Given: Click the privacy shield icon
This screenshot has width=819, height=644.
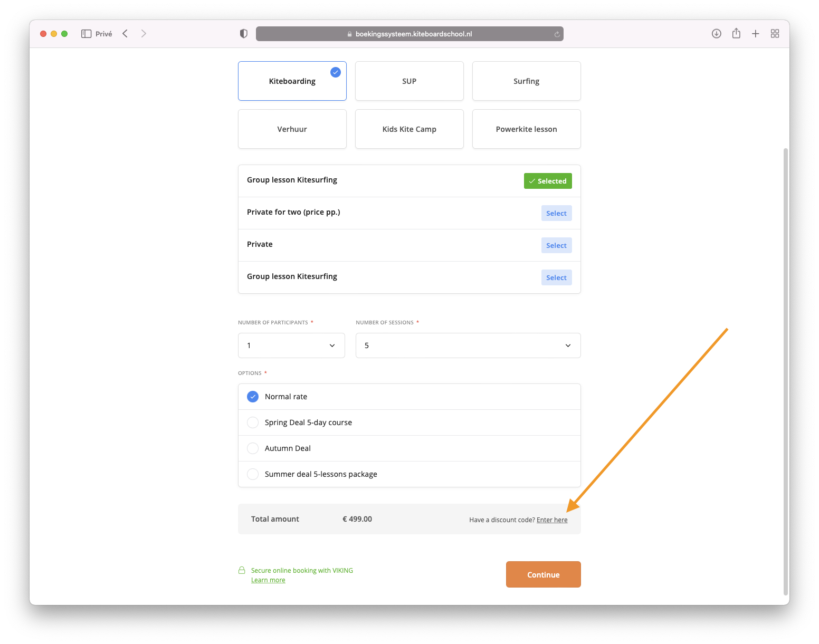Looking at the screenshot, I should pyautogui.click(x=243, y=34).
